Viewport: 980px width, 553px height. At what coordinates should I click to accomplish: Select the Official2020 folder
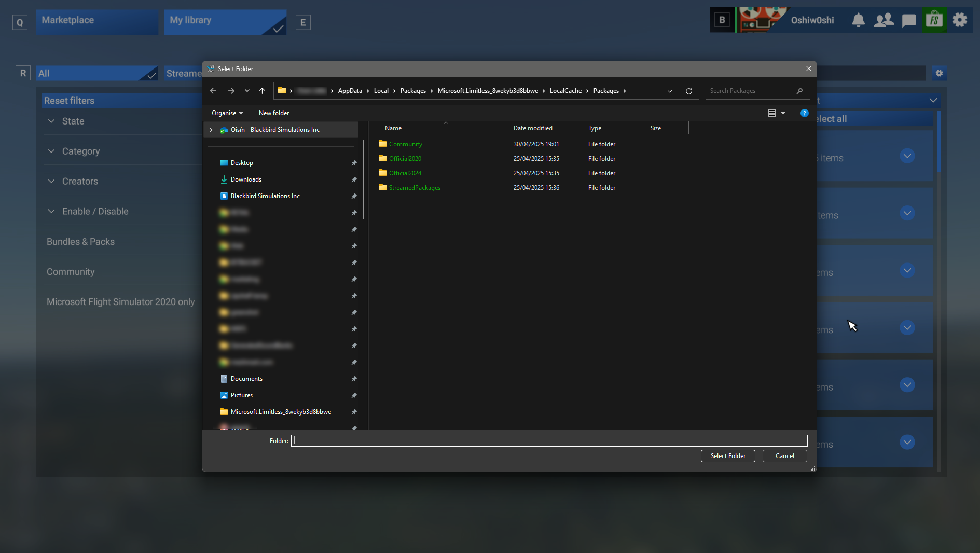[x=405, y=159]
